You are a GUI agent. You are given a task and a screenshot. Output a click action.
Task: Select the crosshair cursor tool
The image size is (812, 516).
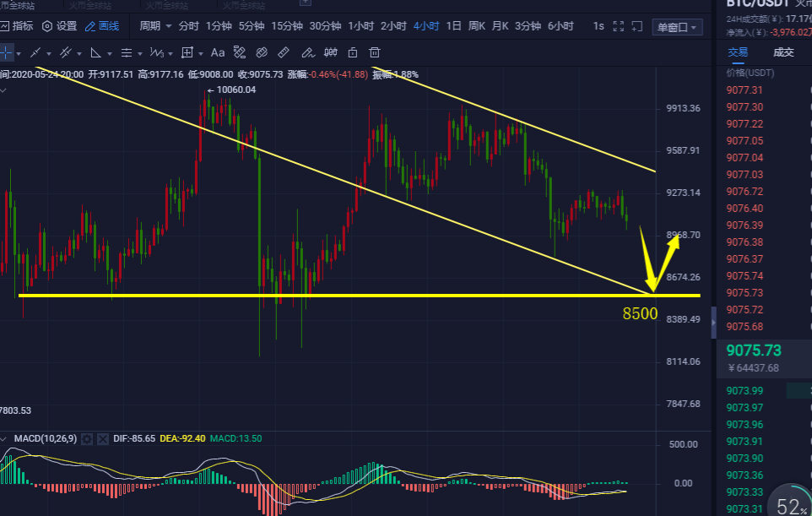point(8,52)
